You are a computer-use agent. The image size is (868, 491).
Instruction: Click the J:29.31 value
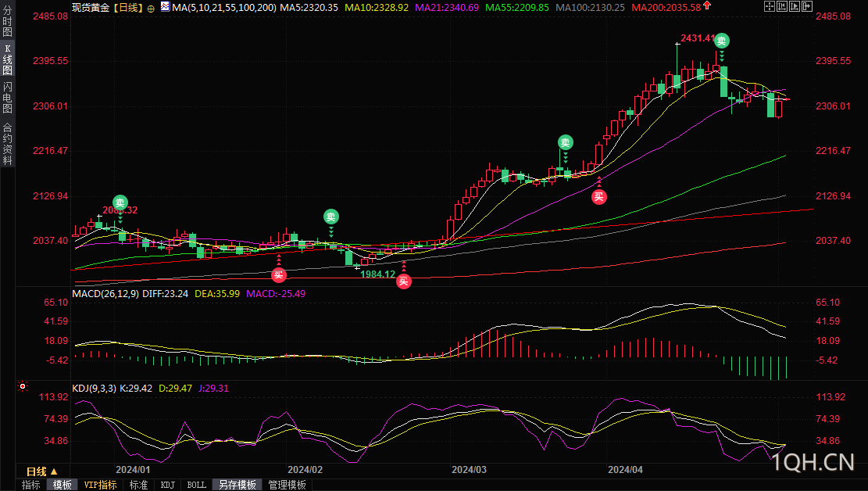tap(213, 389)
